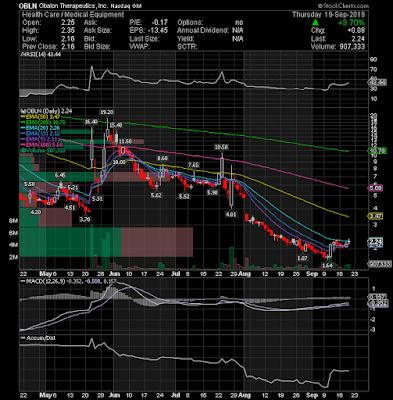
Task: Click the 1.64 September low price label
Action: point(327,265)
